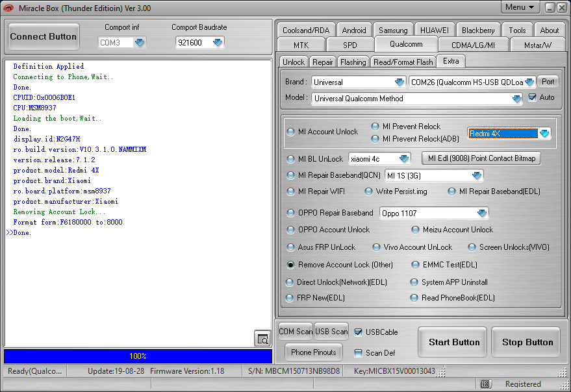Screen dimensions: 571x392
Task: Select MI Repair Baseband(QCN) option
Action: (x=290, y=175)
